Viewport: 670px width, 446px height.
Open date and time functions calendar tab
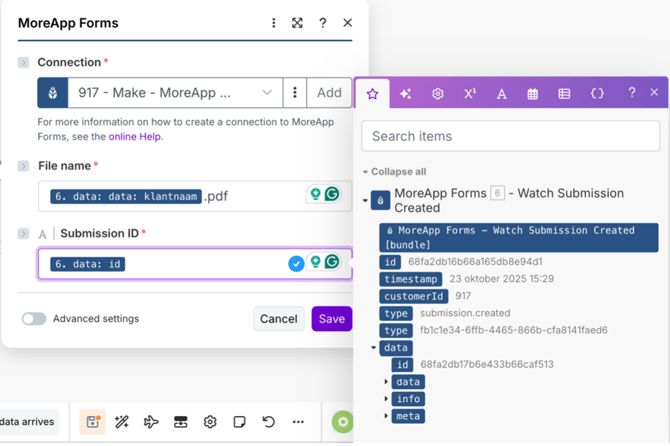[533, 93]
